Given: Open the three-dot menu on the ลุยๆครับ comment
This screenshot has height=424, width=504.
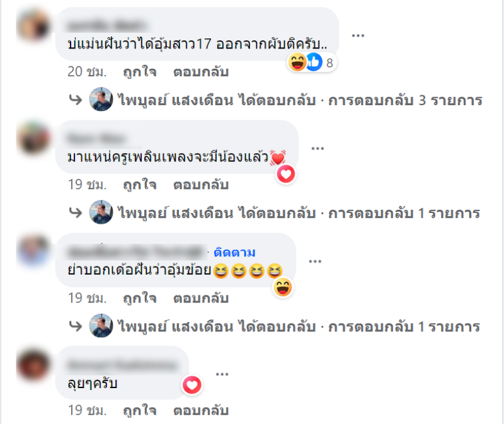Looking at the screenshot, I should tap(222, 374).
